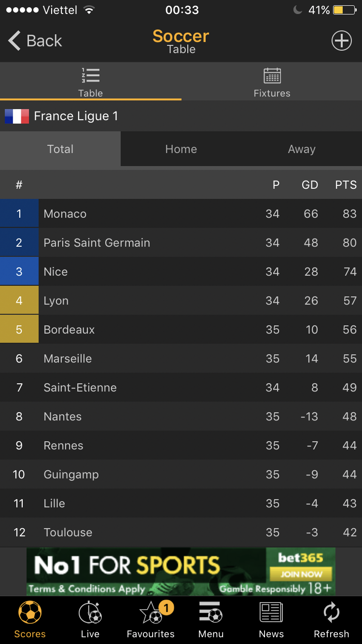Tap the France Ligue 1 header
Image resolution: width=362 pixels, height=644 pixels.
[76, 116]
